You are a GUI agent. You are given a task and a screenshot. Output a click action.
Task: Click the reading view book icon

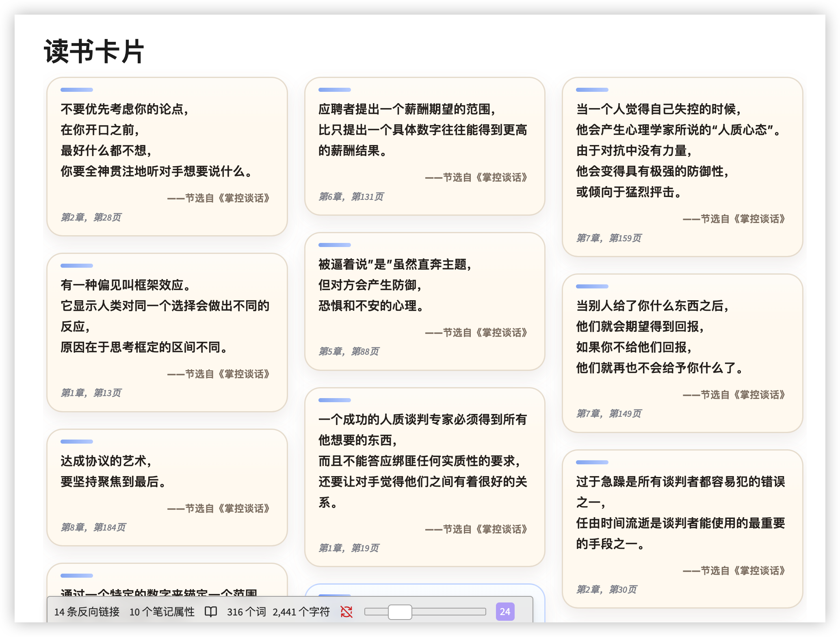pos(210,612)
